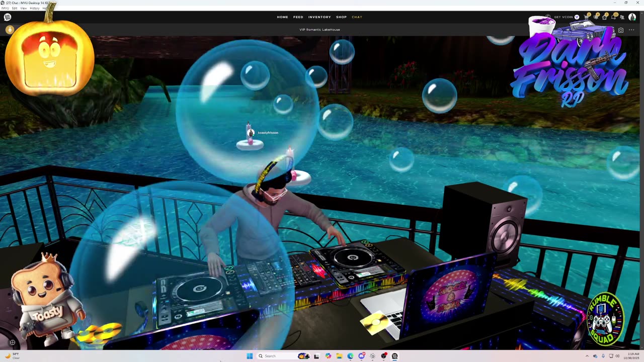This screenshot has width=644, height=362.
Task: Open the View menu
Action: pos(24,8)
